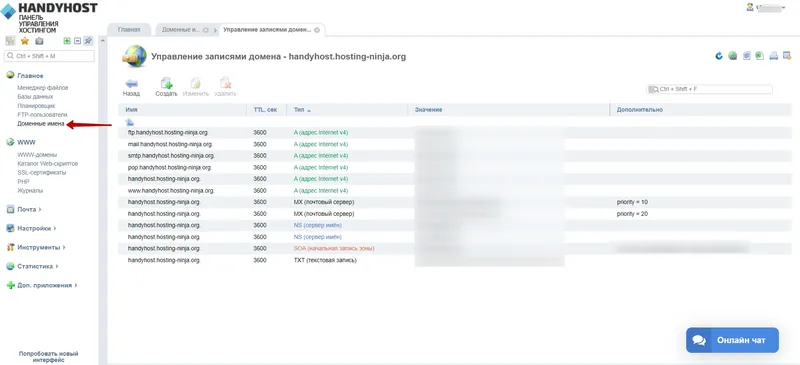Screen dimensions: 800x365
Task: Close the Управление записями домен... tab
Action: [x=317, y=30]
